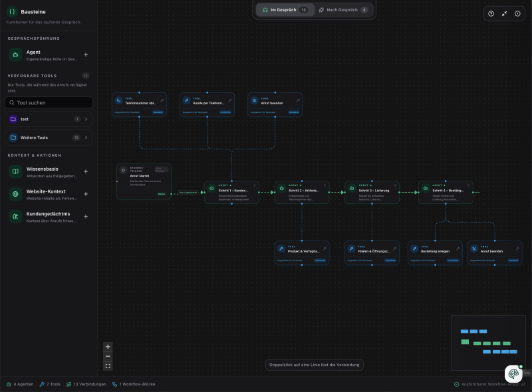Click 1 Workflow-Blöcke in status bar
The height and width of the screenshot is (392, 532).
click(x=134, y=384)
